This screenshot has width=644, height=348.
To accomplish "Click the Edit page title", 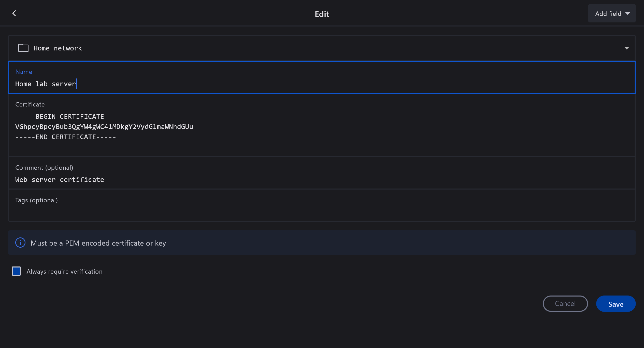I will click(x=322, y=14).
